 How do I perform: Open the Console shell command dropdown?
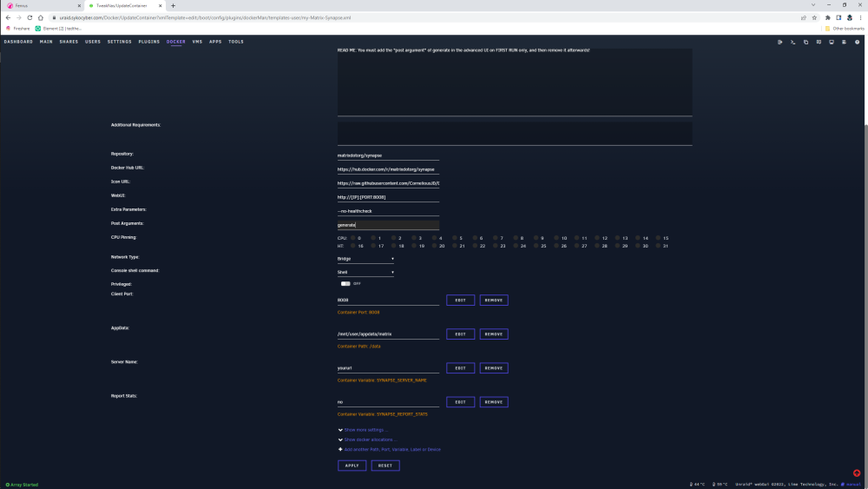pos(365,272)
